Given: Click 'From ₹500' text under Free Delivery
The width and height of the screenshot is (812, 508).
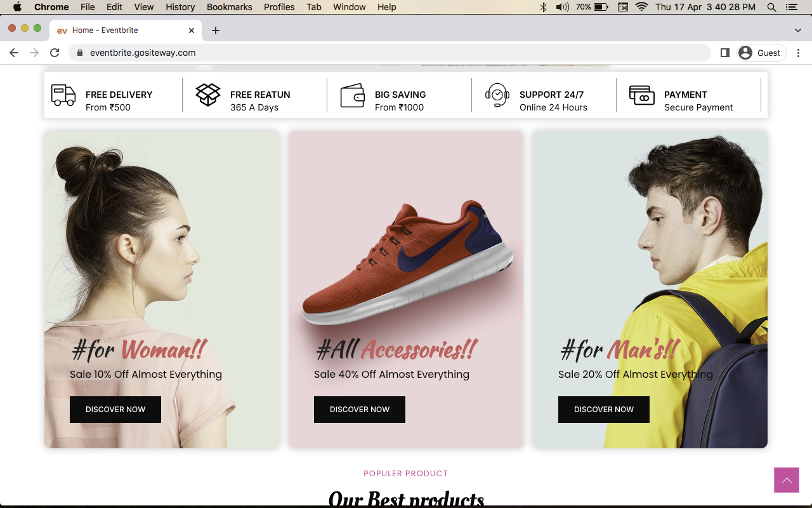Looking at the screenshot, I should pos(108,107).
